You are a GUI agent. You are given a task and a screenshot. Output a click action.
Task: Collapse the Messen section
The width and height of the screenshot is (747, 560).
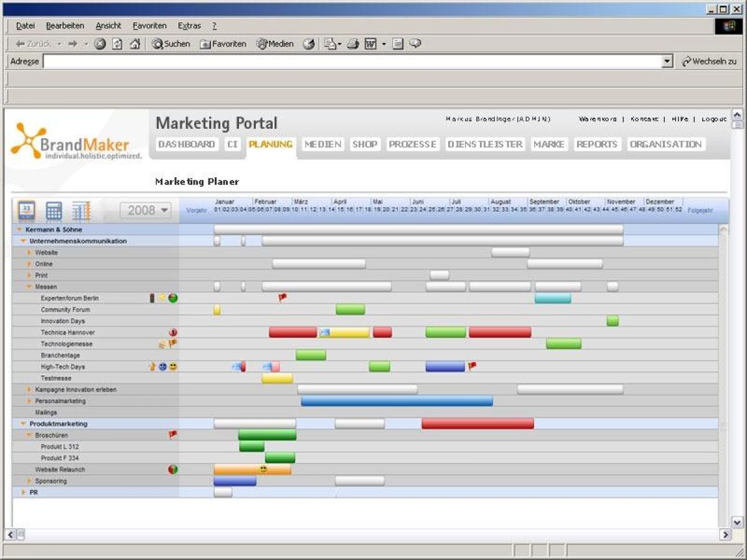point(28,286)
